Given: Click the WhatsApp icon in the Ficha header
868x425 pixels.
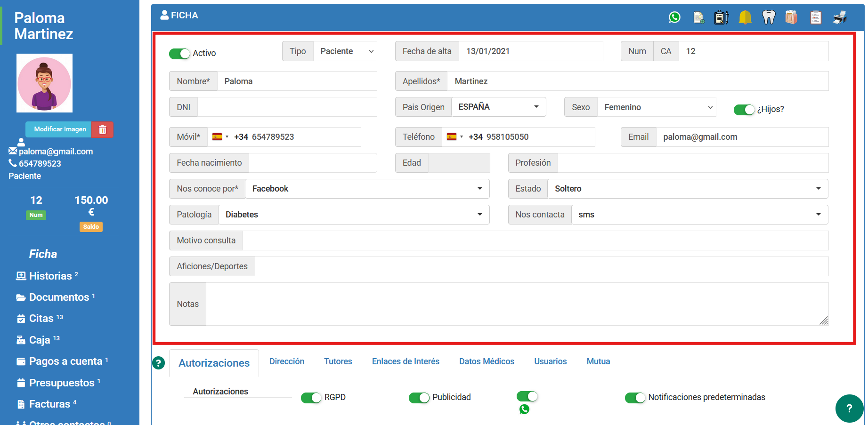Looking at the screenshot, I should (x=674, y=17).
